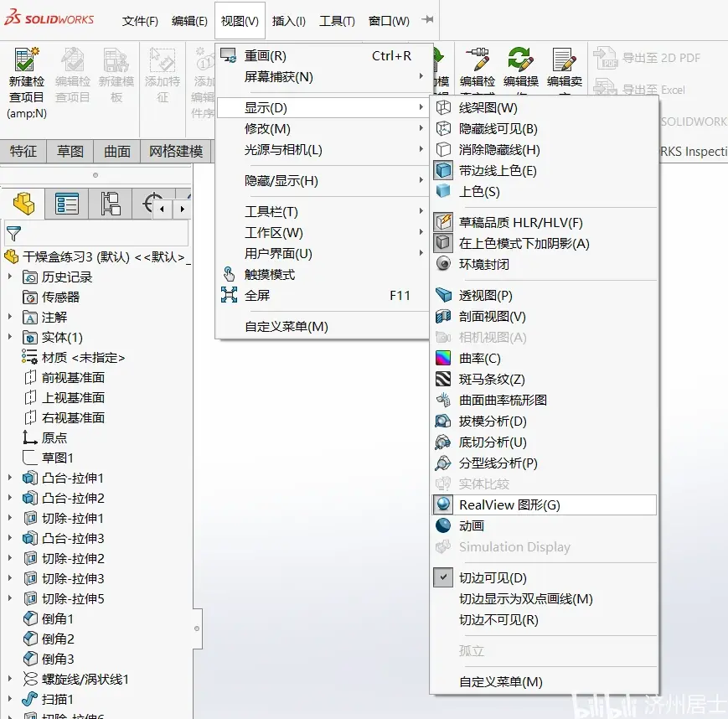Select 螺旋线/涡状线1 feature
The height and width of the screenshot is (719, 728).
coord(76,679)
